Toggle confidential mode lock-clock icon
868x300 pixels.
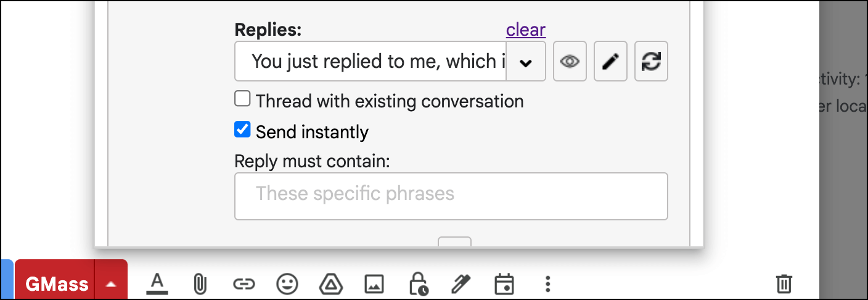418,284
